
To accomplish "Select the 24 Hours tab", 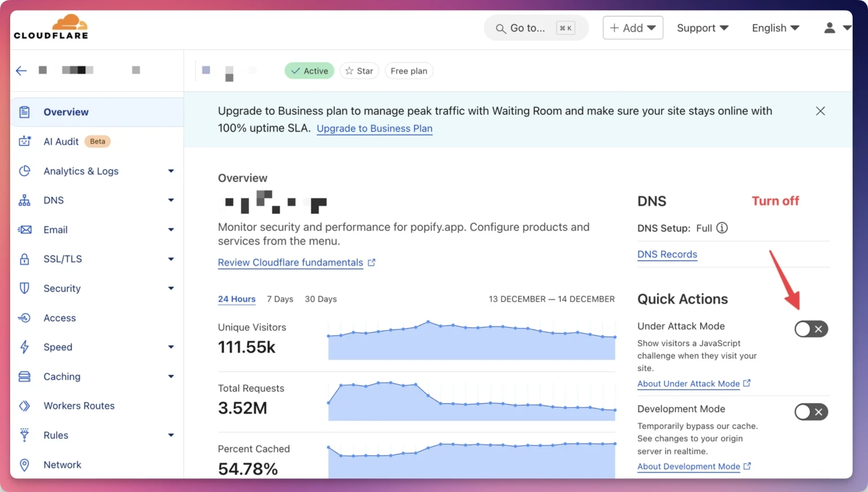I will coord(237,299).
